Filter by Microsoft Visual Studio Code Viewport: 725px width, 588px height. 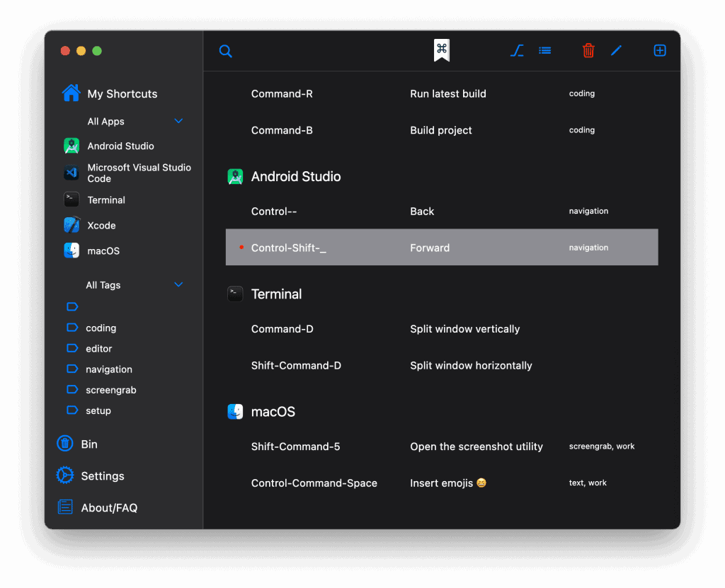pos(139,173)
